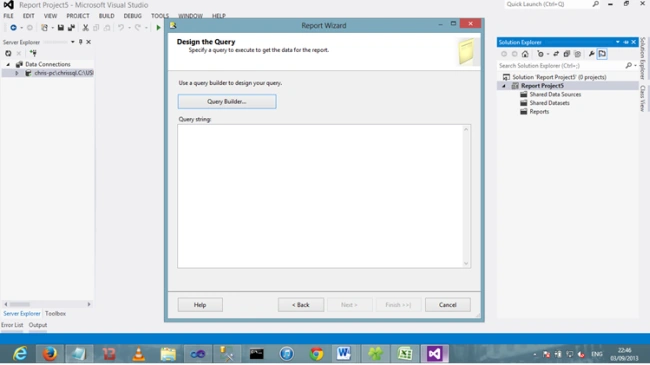650x365 pixels.
Task: Open VLC media player from the taskbar
Action: click(x=138, y=354)
